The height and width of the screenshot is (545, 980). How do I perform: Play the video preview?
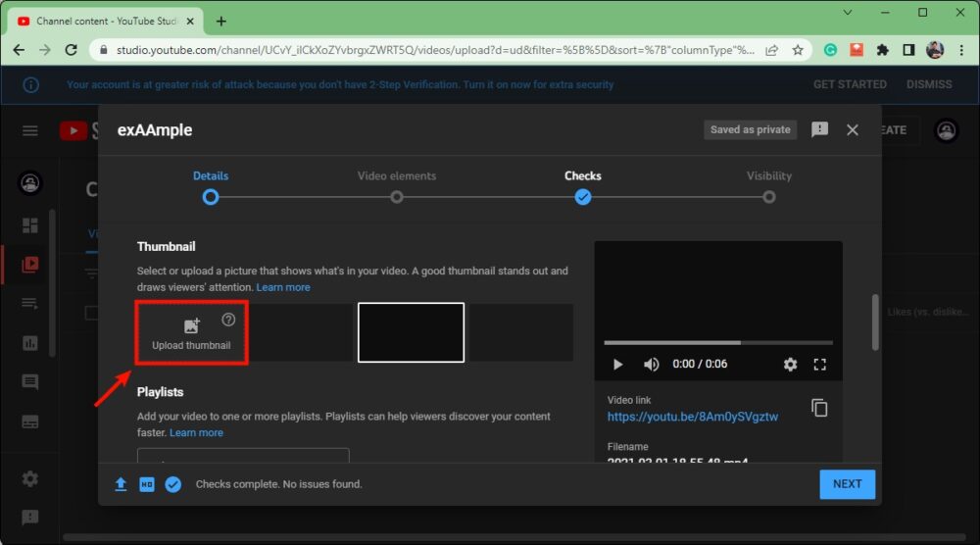[617, 364]
